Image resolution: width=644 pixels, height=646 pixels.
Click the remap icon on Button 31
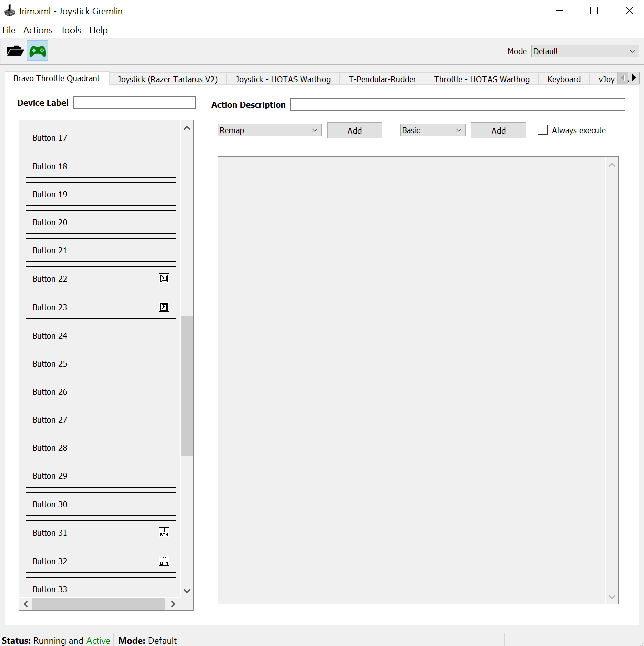tap(164, 532)
